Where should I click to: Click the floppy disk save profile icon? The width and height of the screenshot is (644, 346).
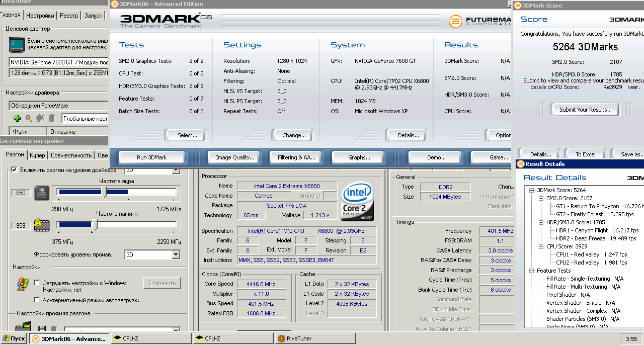42,328
